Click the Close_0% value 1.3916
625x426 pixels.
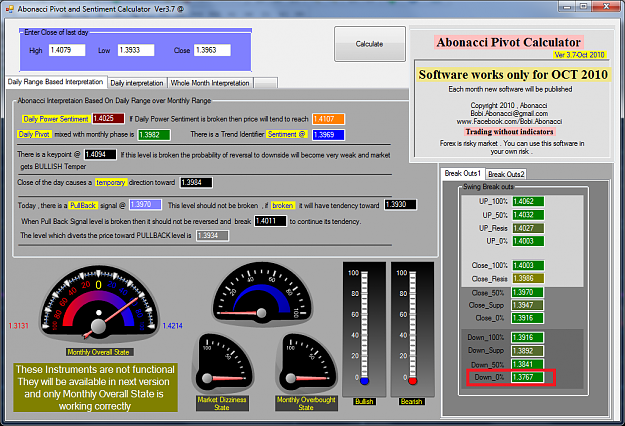[527, 318]
